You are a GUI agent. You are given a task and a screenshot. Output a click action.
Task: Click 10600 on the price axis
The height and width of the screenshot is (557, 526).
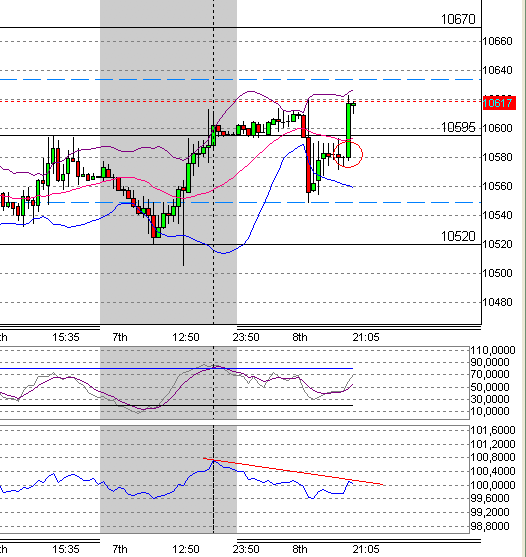pos(497,128)
